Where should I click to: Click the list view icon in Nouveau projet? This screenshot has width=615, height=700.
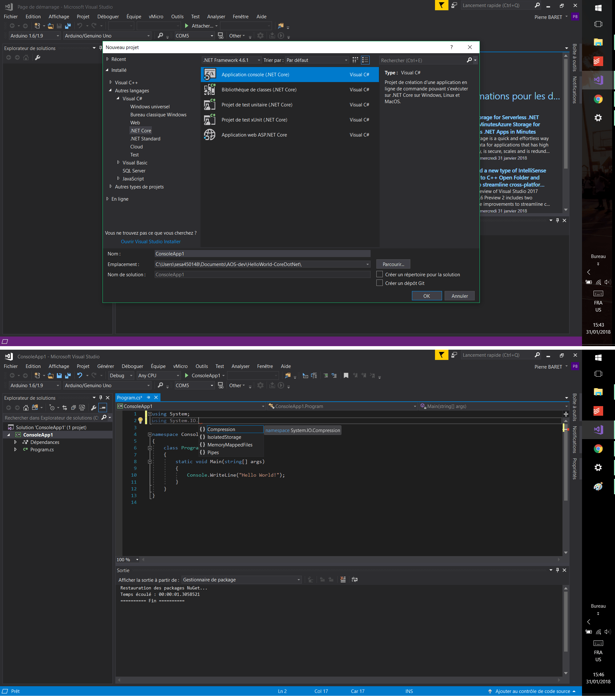365,60
